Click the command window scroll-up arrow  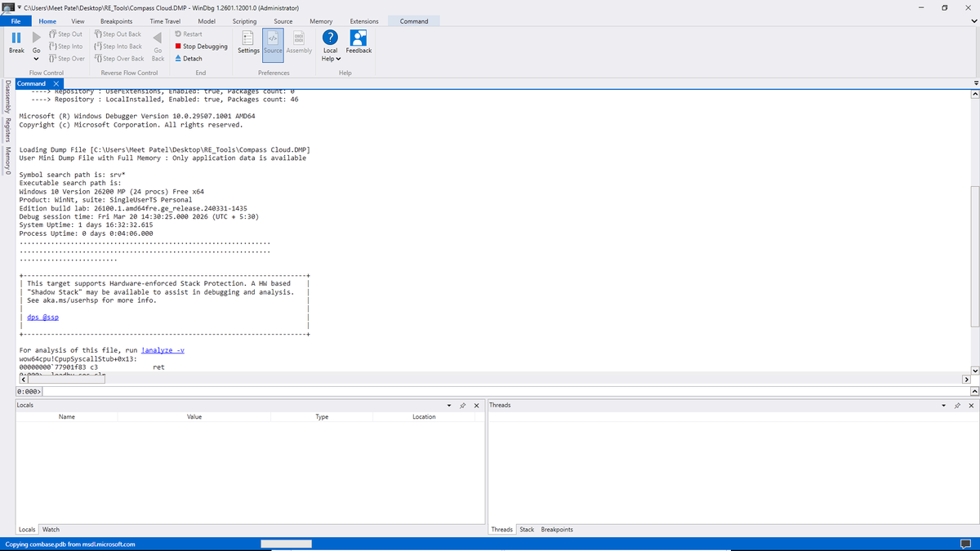(973, 94)
